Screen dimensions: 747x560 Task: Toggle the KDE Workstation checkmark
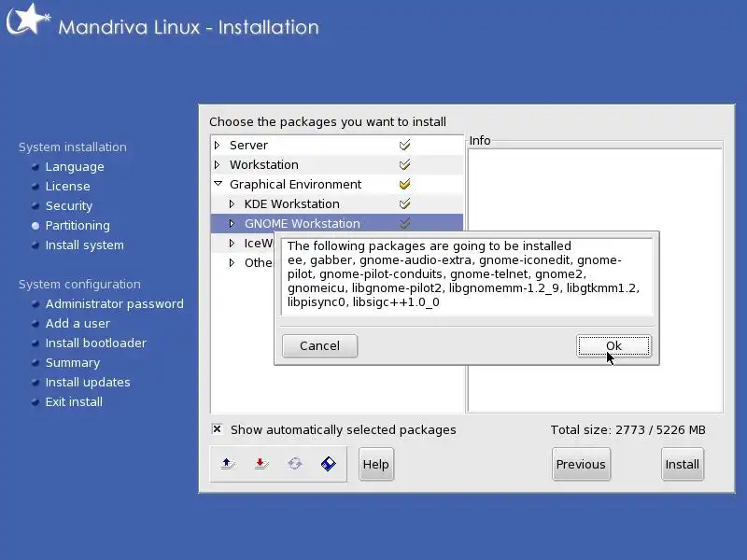[404, 203]
